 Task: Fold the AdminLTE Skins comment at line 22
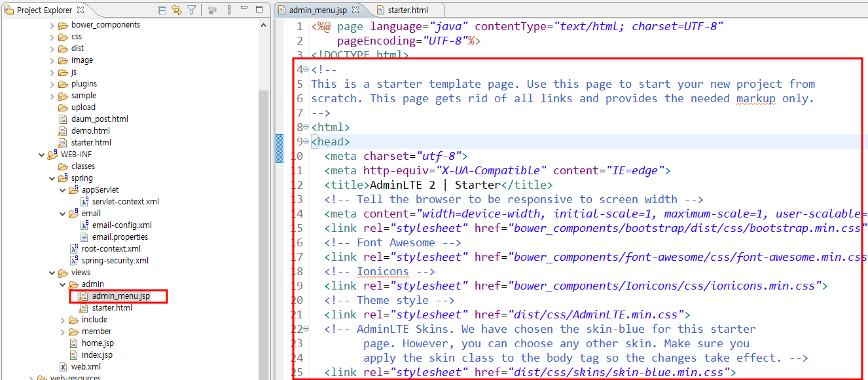[x=306, y=329]
